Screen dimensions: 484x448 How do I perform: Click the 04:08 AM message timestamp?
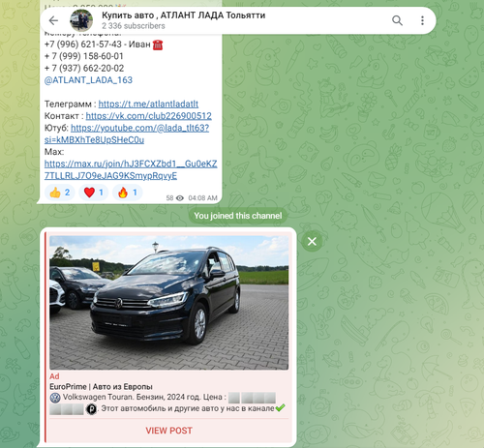[x=202, y=198]
